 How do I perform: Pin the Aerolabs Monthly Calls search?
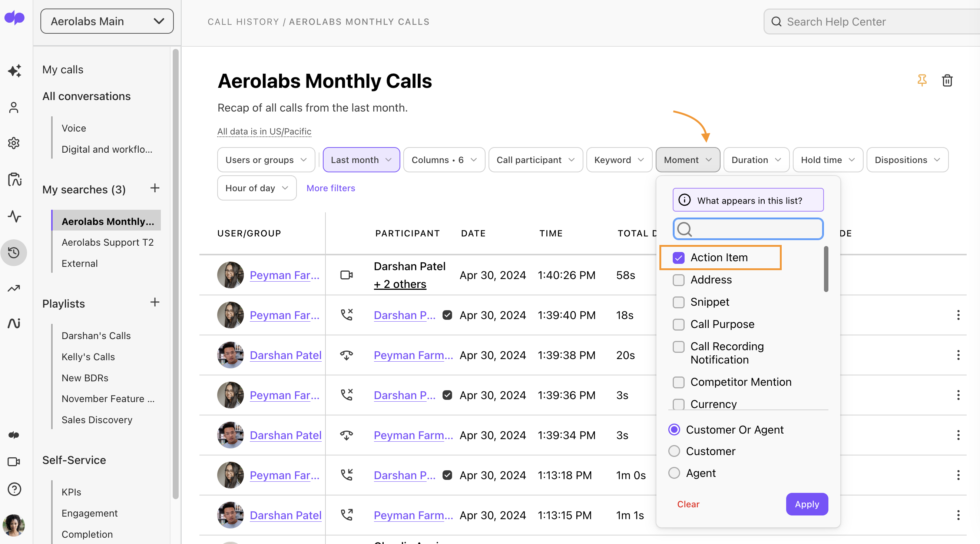(922, 80)
